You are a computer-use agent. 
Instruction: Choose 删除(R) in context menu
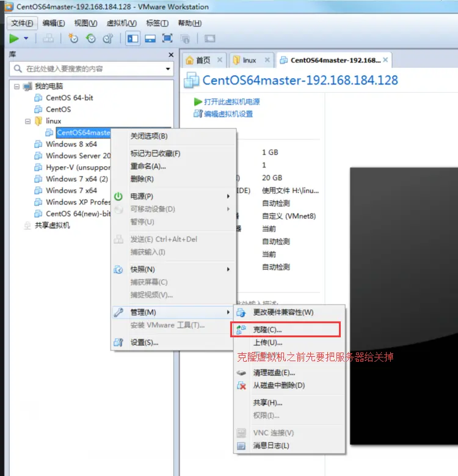(174, 179)
